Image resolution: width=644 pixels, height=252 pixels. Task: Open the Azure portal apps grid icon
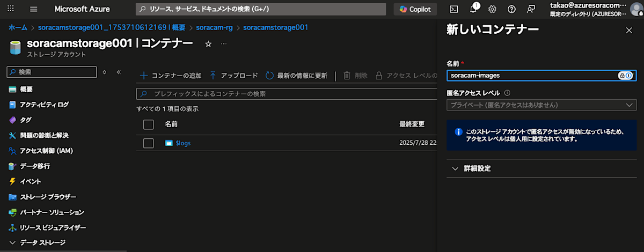point(11,9)
